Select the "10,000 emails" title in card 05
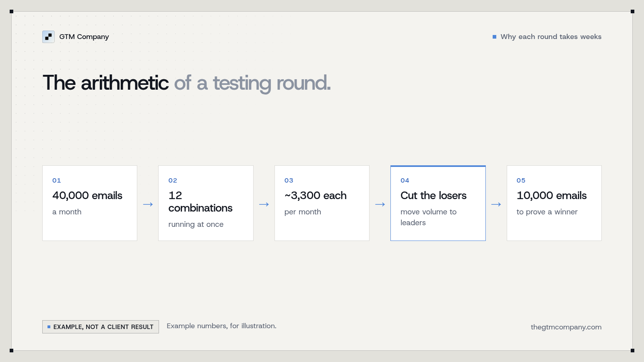The image size is (644, 362). pos(552,195)
